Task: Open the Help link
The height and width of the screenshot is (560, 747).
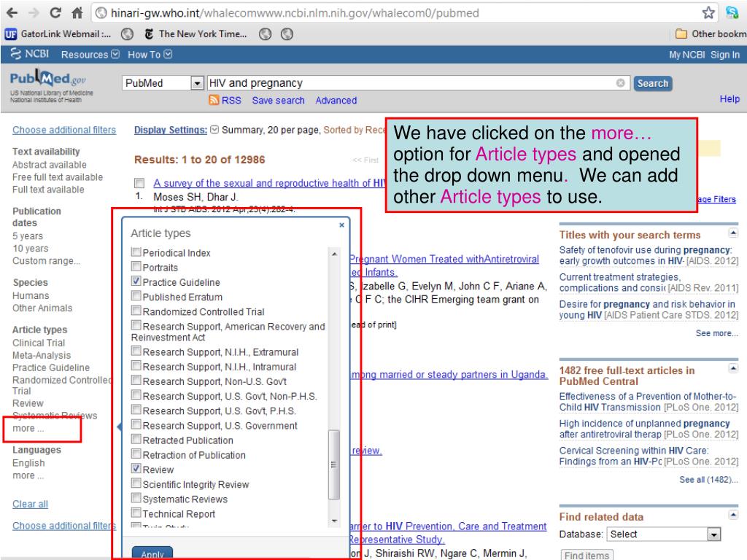Action: (729, 98)
